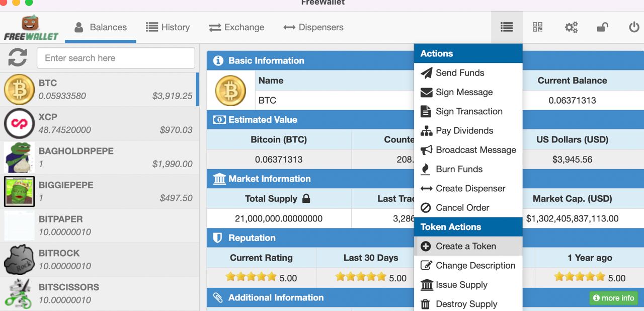Image resolution: width=644 pixels, height=311 pixels.
Task: Click Total Supply value 21,000,000.00000000
Action: [x=279, y=218]
